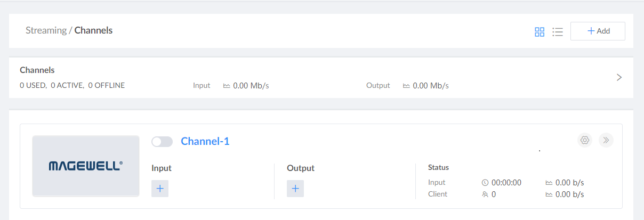Click the Client count people icon

click(x=485, y=194)
